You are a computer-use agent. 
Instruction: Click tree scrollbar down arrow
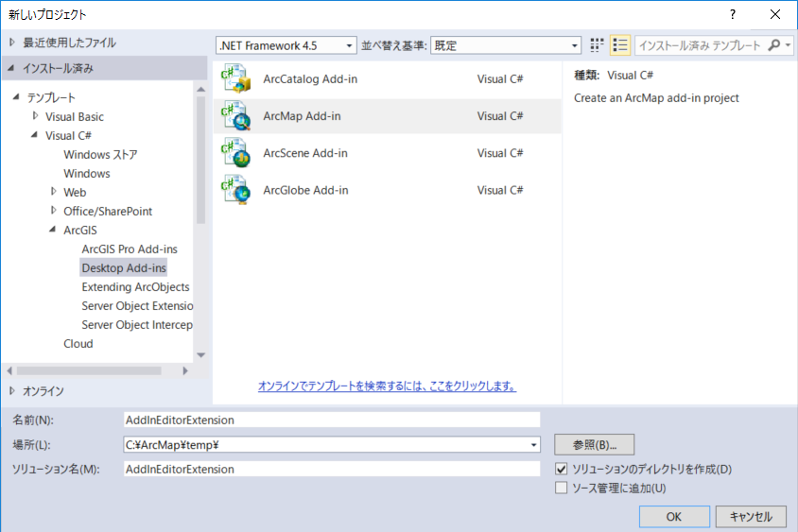point(201,355)
